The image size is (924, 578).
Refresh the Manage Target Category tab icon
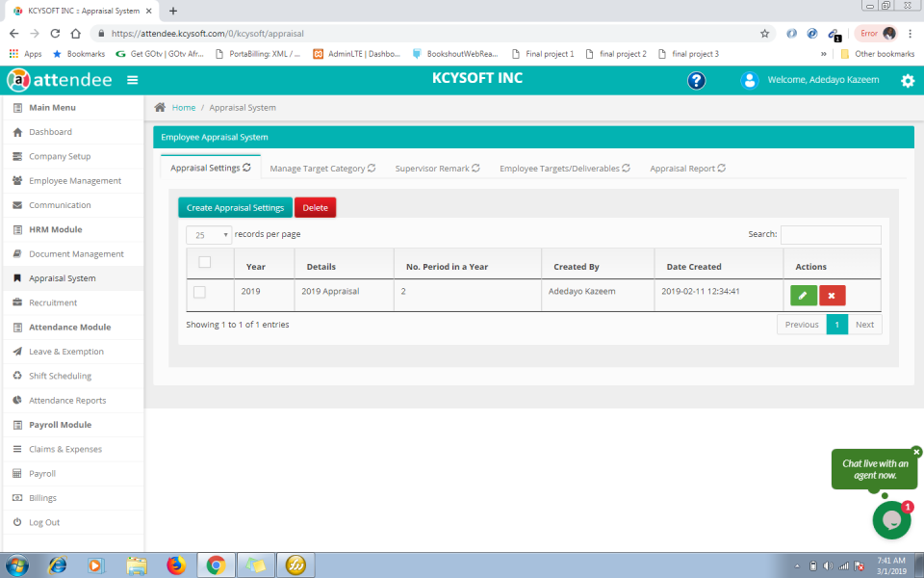coord(372,168)
